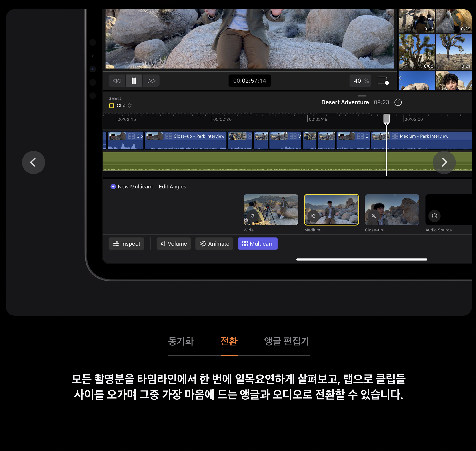Select the Desert Adventure project title

click(x=345, y=102)
